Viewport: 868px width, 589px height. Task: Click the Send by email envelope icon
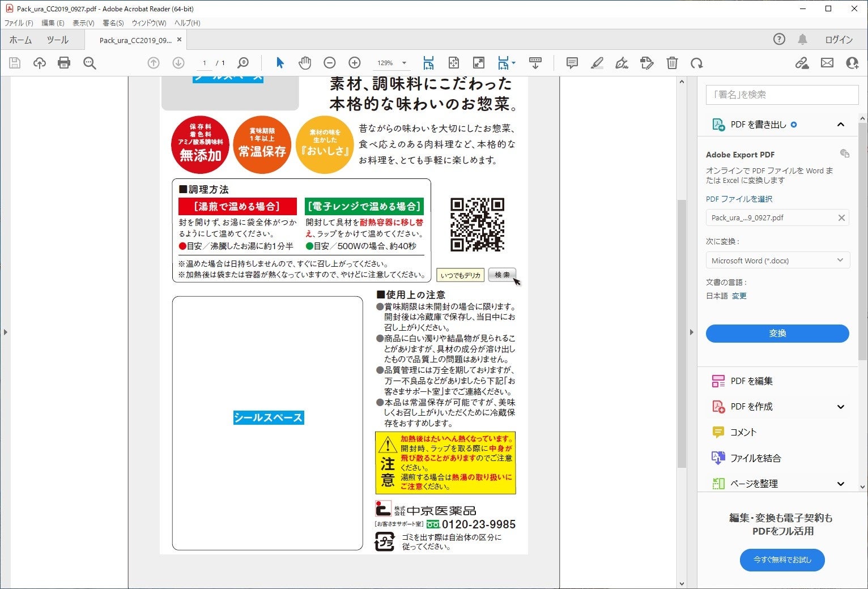pos(827,63)
